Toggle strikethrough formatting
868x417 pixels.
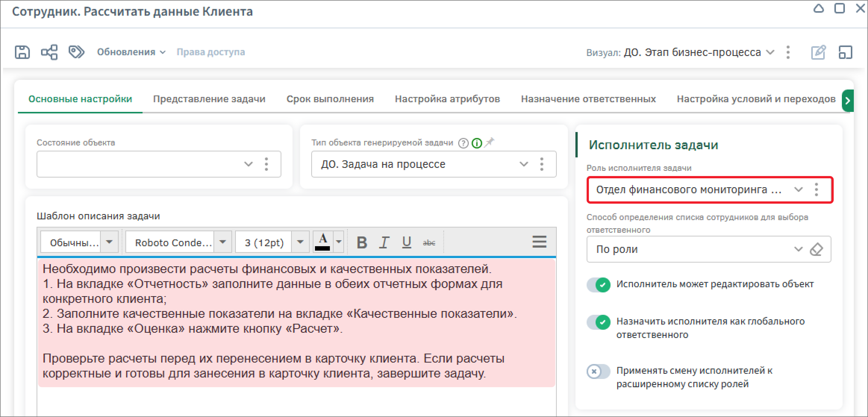pos(429,242)
